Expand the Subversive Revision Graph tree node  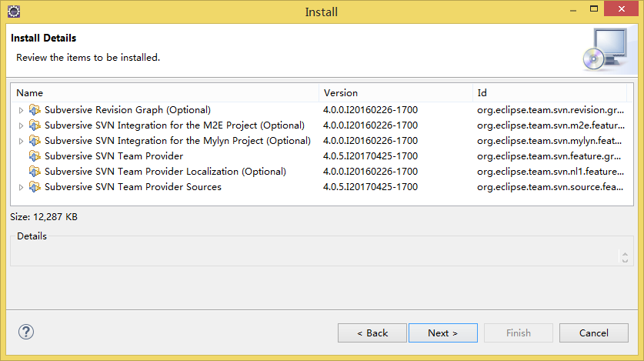pos(21,111)
